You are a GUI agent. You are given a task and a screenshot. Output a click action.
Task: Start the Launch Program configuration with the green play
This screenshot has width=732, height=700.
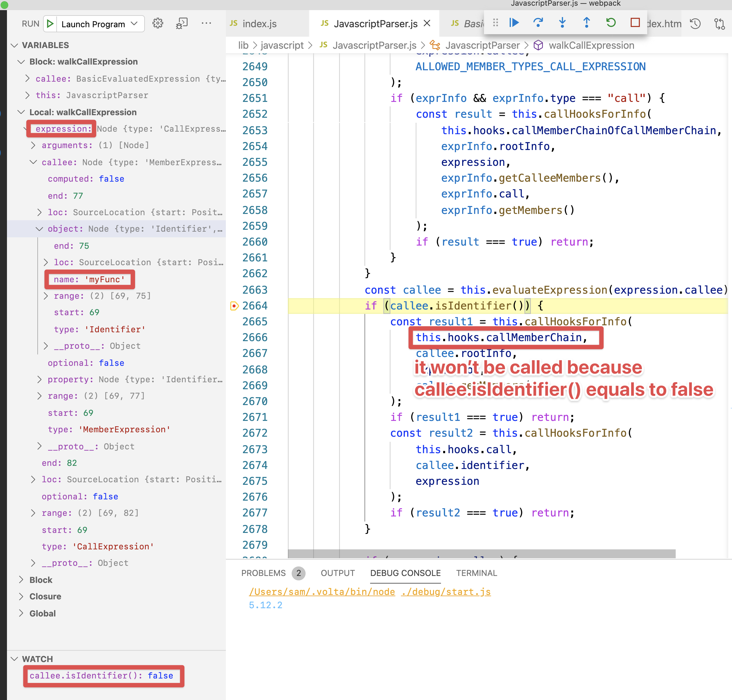pyautogui.click(x=50, y=23)
